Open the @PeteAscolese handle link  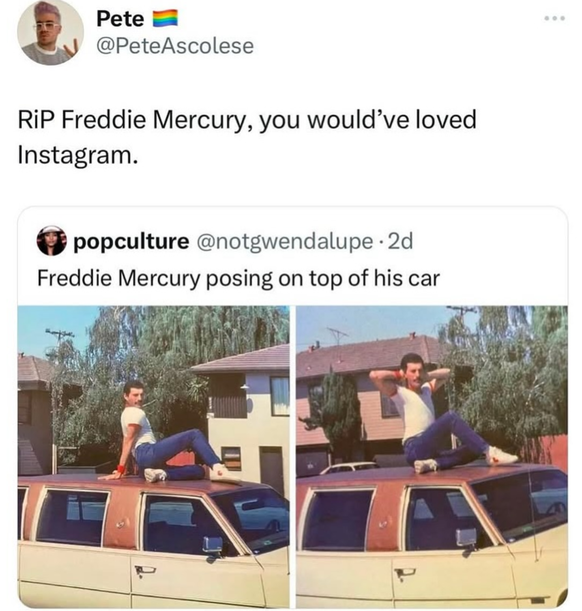(x=175, y=46)
